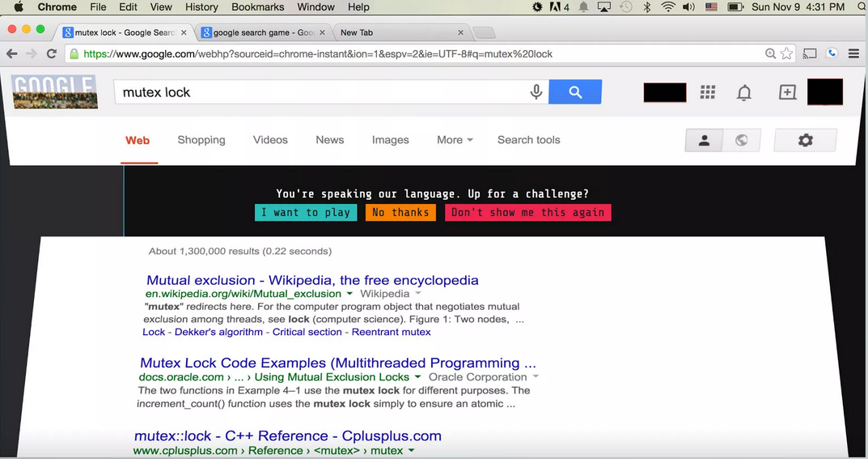
Task: Expand arrow next to Oracle Corporation
Action: (x=536, y=377)
